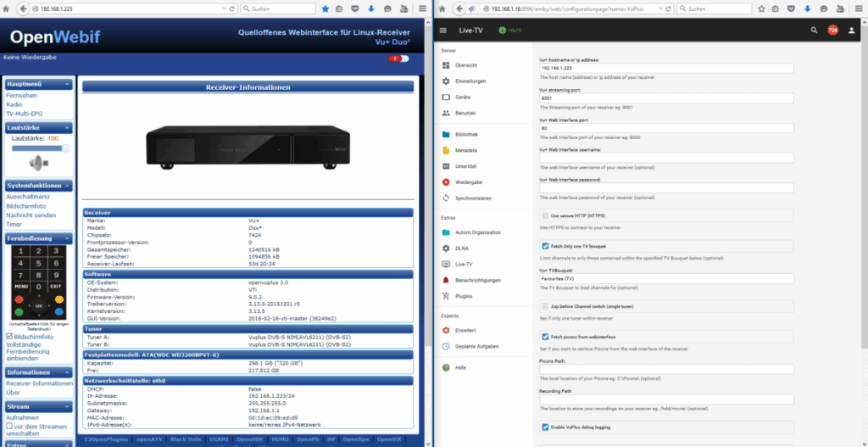This screenshot has width=868, height=447.
Task: Click MENU button on virtual remote
Action: [21, 287]
